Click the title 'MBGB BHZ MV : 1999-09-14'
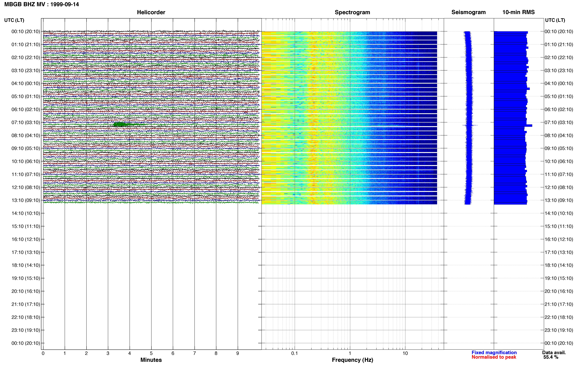Viewport: 588px width, 368px height. click(42, 4)
